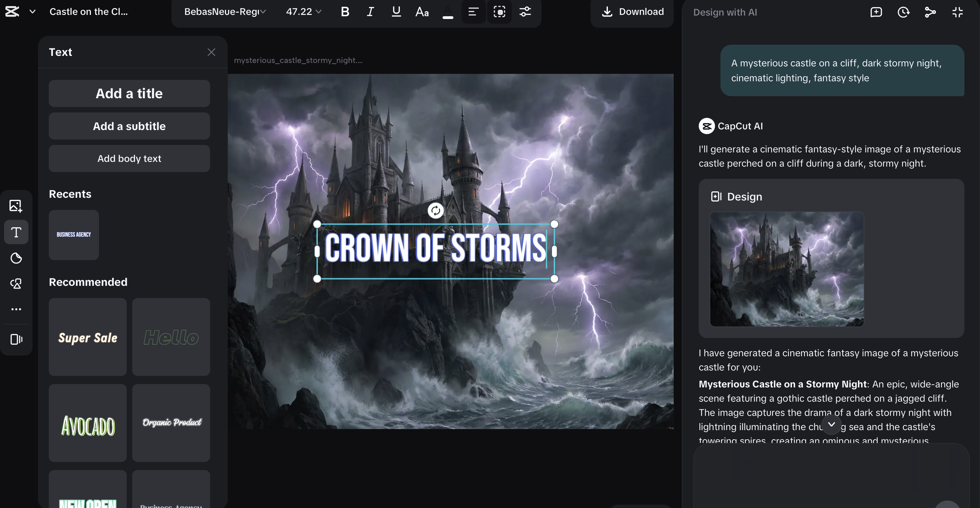Open the CapCut logo menu chevron
Screen dimensions: 980x508
pyautogui.click(x=33, y=12)
